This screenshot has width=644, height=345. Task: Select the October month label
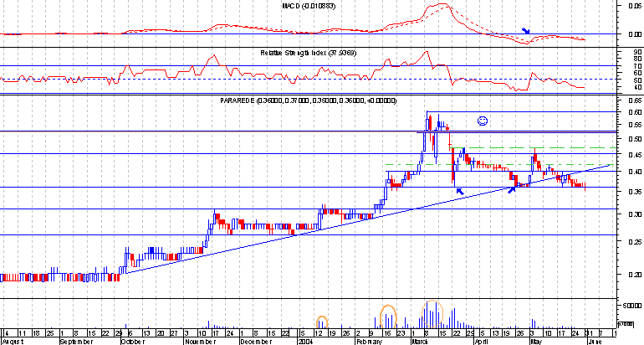pos(133,342)
